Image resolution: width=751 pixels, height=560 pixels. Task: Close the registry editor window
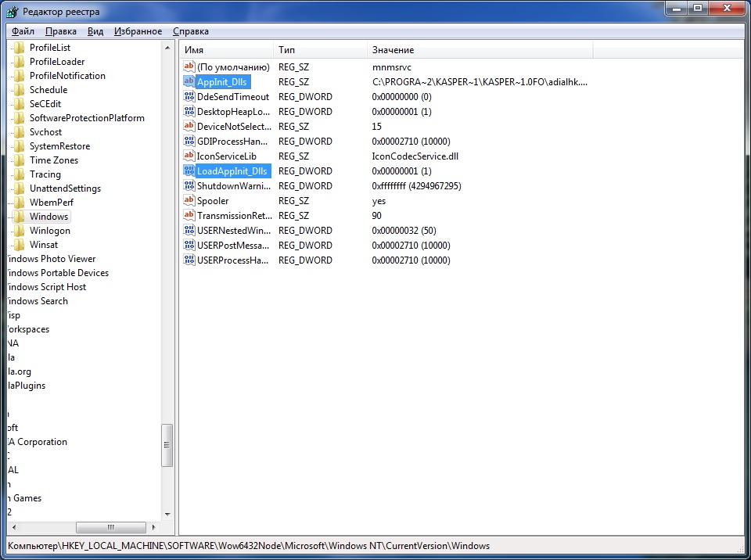tap(727, 8)
